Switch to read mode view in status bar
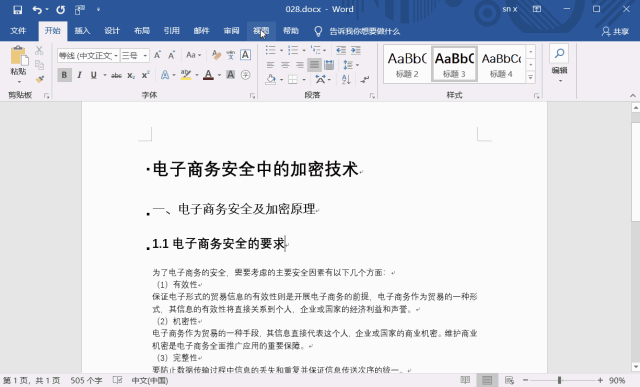 pyautogui.click(x=465, y=380)
